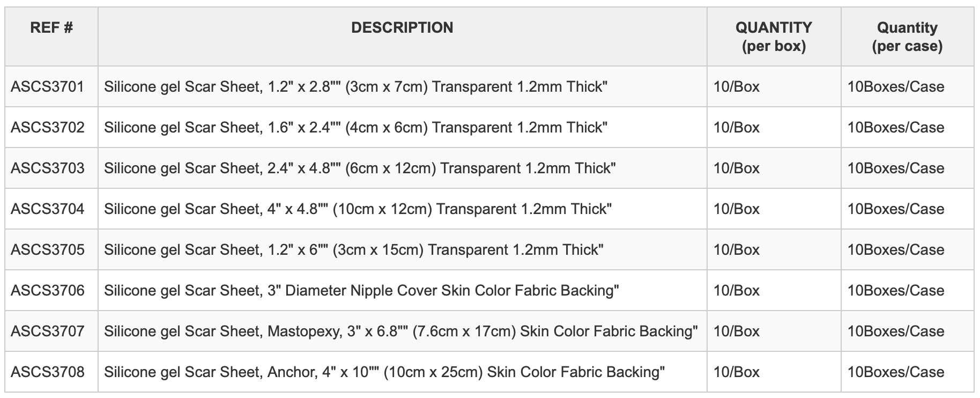
Task: Select the Nipple Cover Scar Sheet description
Action: (361, 291)
